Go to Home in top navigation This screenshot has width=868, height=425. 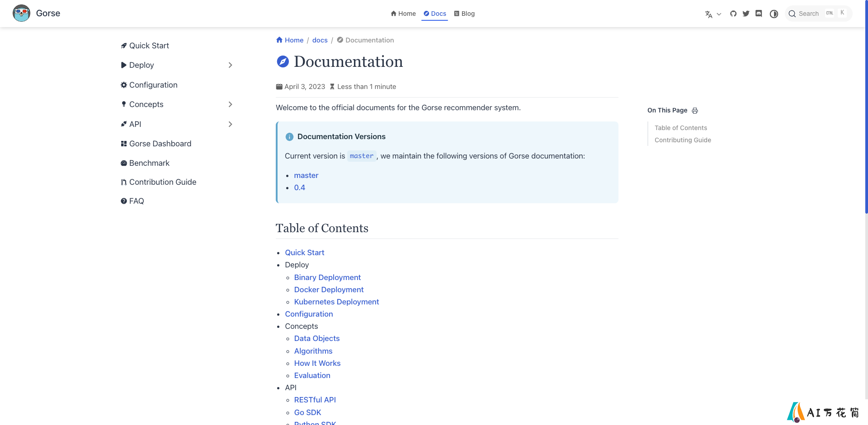click(403, 14)
